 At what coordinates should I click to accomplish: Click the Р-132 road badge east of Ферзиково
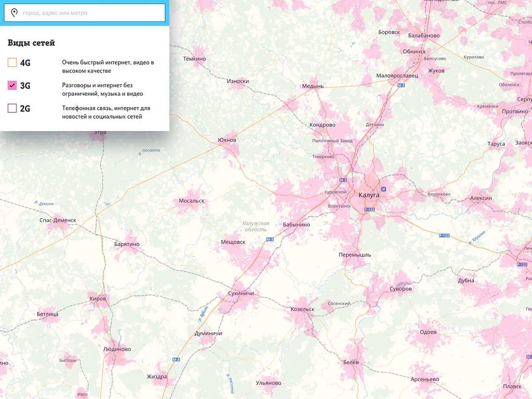click(x=444, y=235)
